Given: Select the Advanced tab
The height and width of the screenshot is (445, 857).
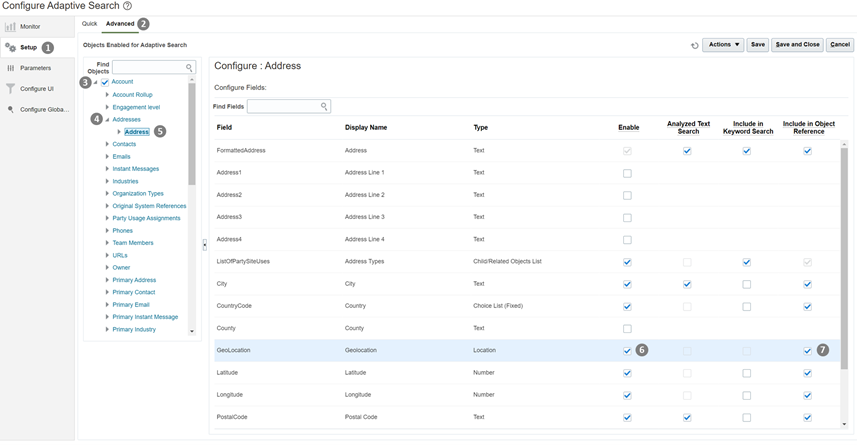Looking at the screenshot, I should [119, 23].
